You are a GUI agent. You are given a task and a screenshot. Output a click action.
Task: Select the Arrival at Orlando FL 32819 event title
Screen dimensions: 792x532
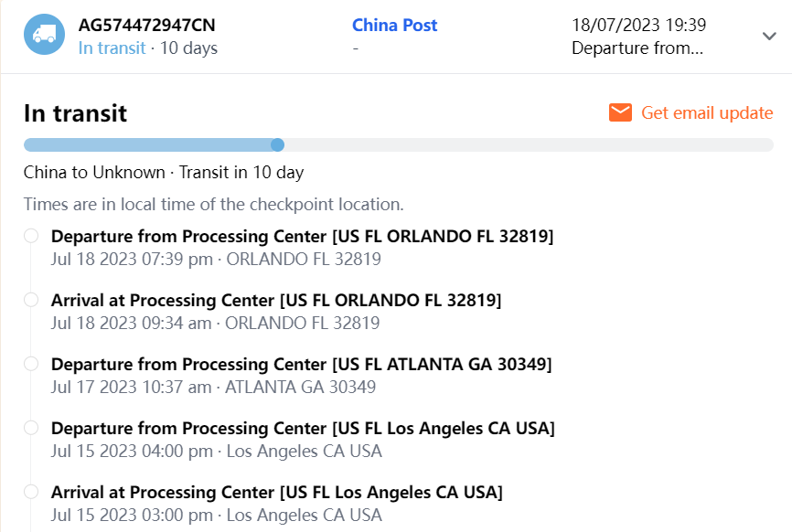point(276,300)
